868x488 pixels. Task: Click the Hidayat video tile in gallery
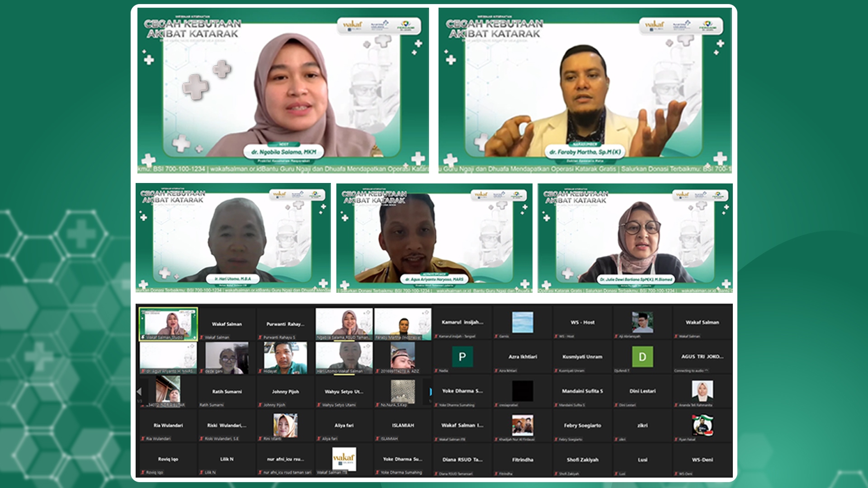pyautogui.click(x=285, y=357)
